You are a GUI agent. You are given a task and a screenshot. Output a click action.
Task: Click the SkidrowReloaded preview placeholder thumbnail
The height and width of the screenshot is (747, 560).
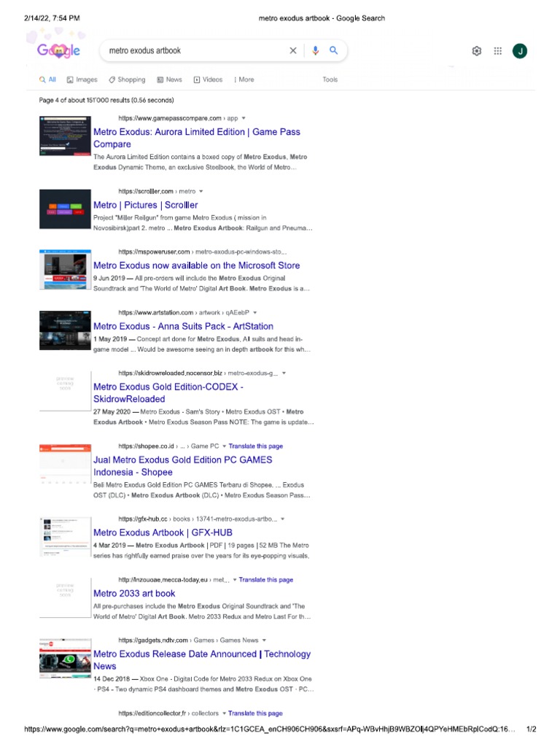pos(65,391)
